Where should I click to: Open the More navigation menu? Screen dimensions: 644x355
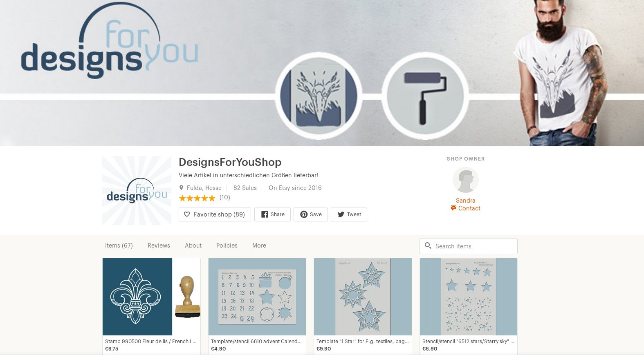click(x=259, y=246)
